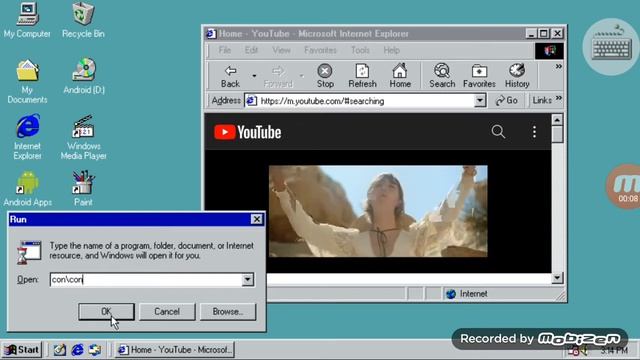The height and width of the screenshot is (360, 640).
Task: Select Paint desktop shortcut
Action: (x=83, y=188)
